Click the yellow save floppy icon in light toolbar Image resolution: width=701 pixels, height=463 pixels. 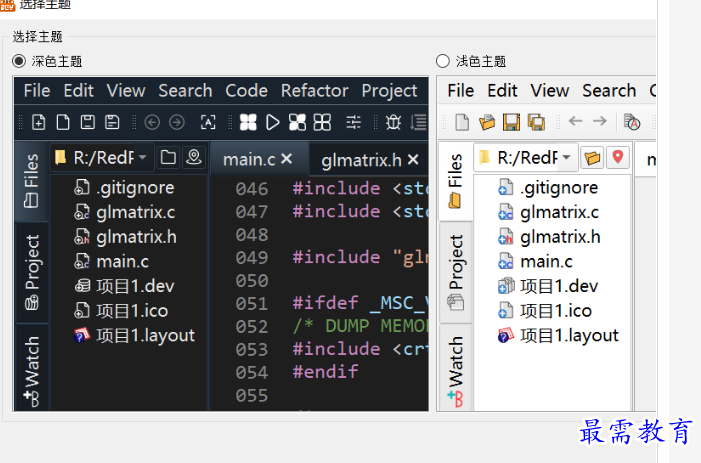click(511, 122)
